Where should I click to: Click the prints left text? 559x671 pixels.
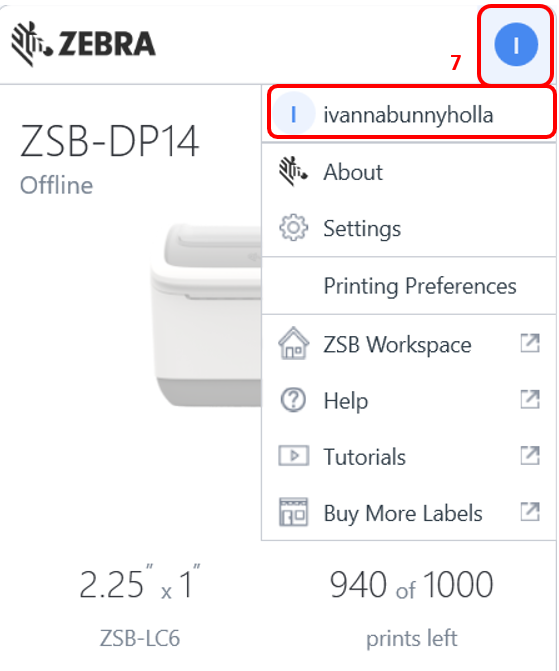(x=411, y=638)
